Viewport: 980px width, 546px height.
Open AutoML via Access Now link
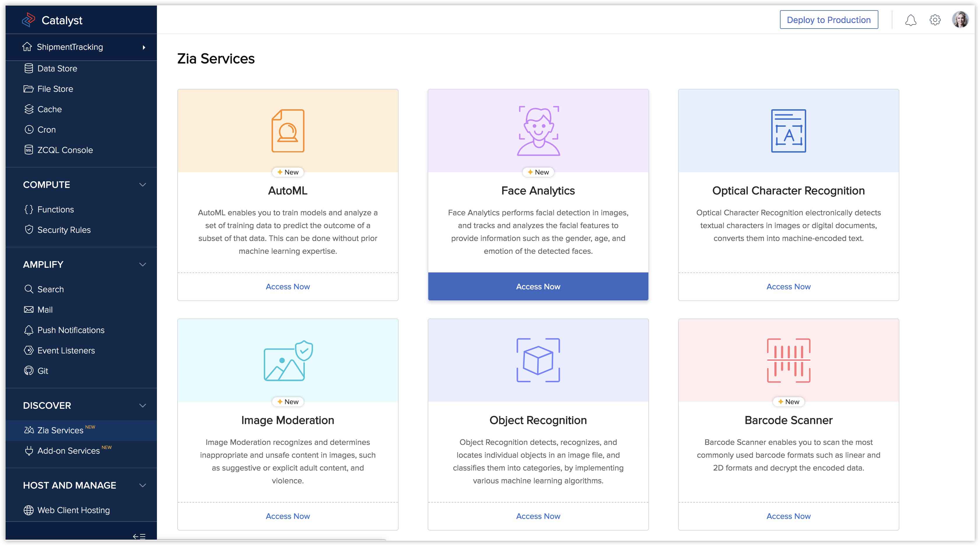point(288,286)
